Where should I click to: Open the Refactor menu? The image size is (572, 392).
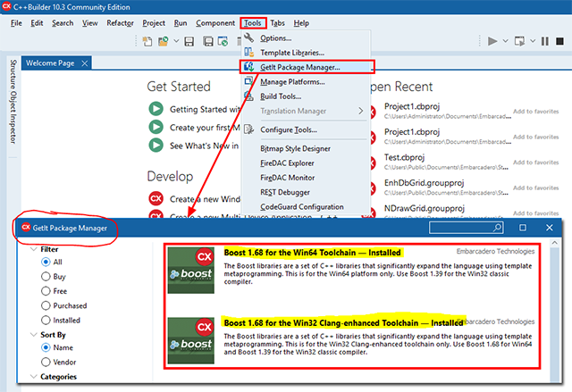point(120,23)
